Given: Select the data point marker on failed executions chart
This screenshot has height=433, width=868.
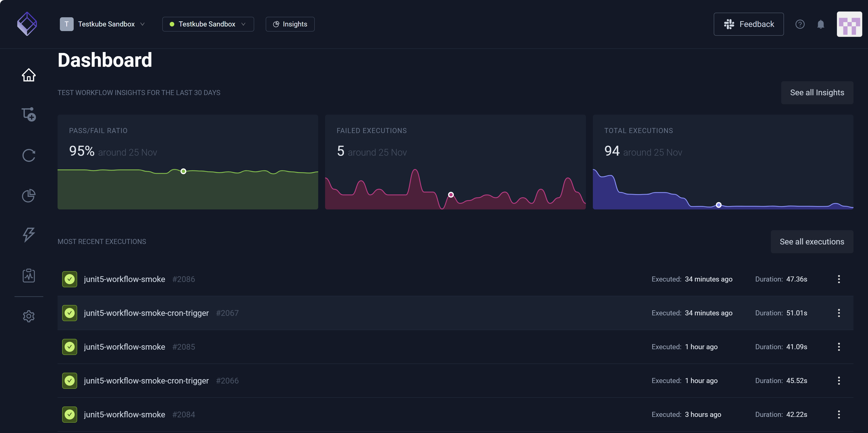Looking at the screenshot, I should [x=451, y=195].
